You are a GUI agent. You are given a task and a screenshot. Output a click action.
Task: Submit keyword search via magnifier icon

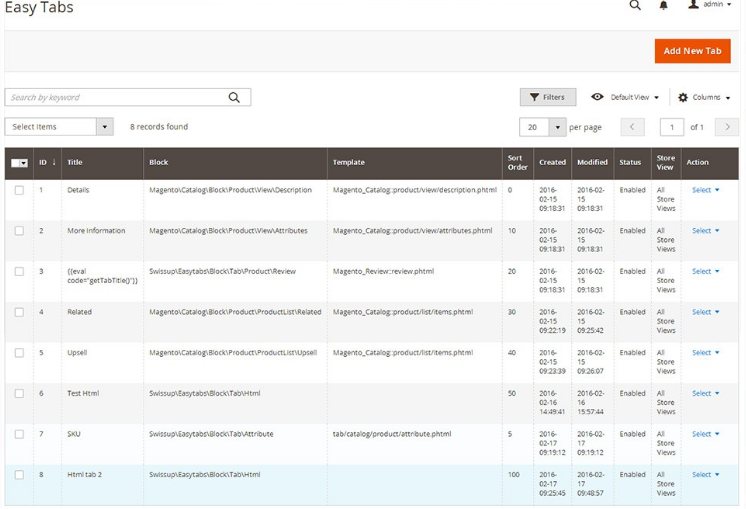click(234, 97)
